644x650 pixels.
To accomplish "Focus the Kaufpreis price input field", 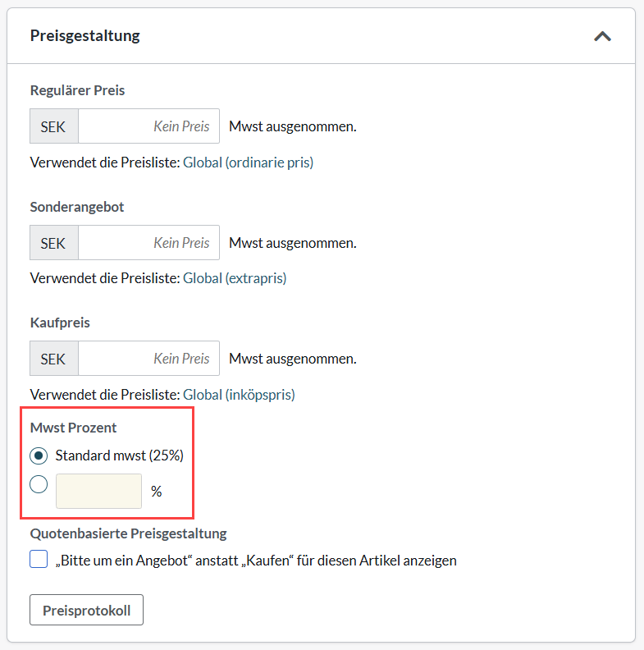I will [148, 359].
